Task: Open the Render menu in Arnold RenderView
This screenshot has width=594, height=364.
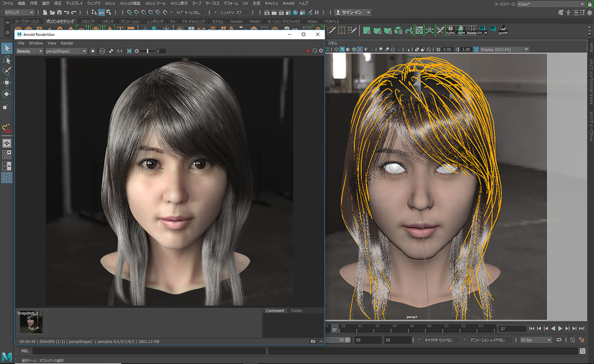Action: 67,43
